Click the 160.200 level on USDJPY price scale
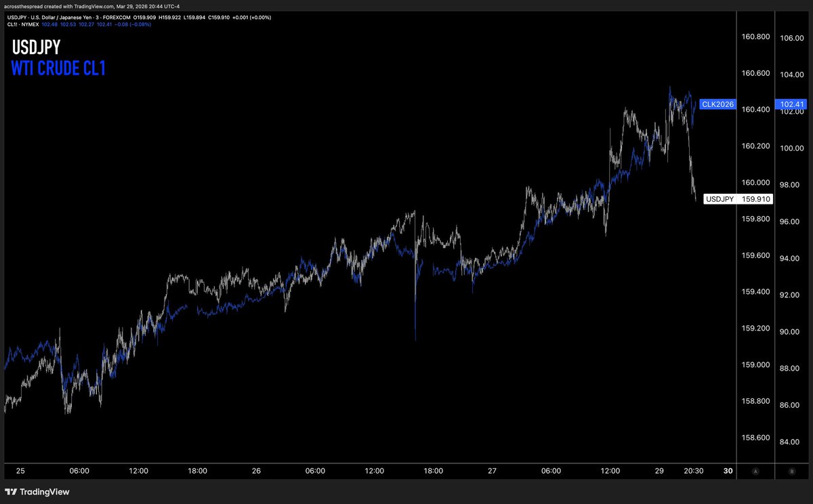Screen dimensions: 813x504 [x=756, y=146]
